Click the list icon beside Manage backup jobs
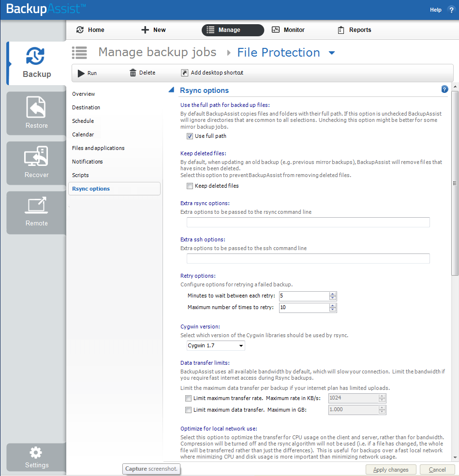The image size is (459, 476). point(79,53)
